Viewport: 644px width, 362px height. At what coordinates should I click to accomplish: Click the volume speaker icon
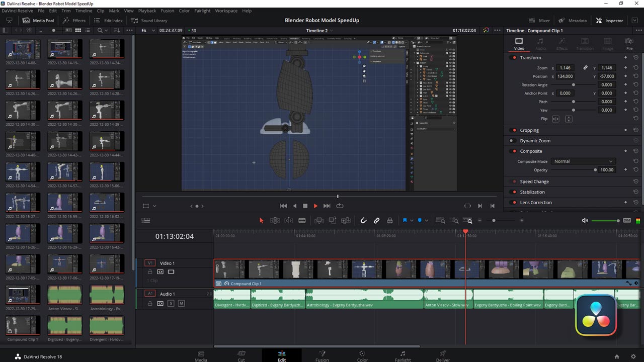tap(585, 220)
